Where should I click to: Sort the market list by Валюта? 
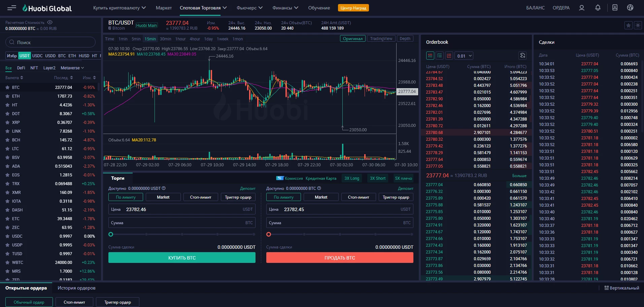[x=14, y=78]
